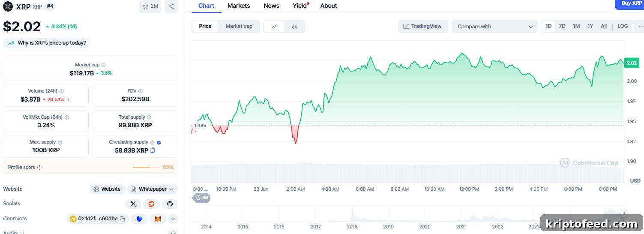Click the $119.17B market cap value
644x234 pixels.
(81, 73)
